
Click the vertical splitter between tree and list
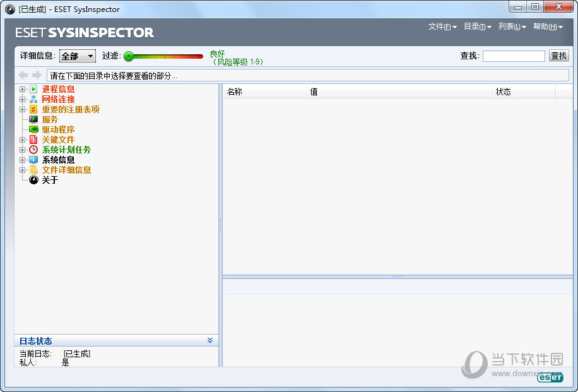[220, 225]
